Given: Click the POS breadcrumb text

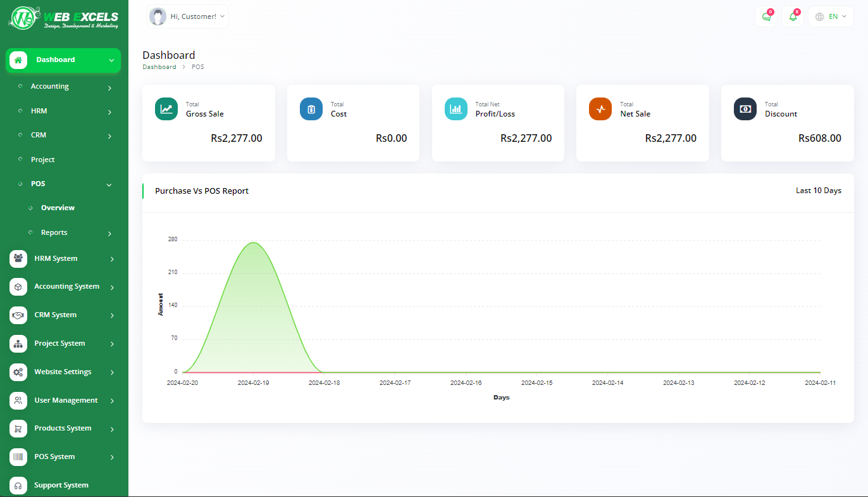Looking at the screenshot, I should [x=198, y=66].
